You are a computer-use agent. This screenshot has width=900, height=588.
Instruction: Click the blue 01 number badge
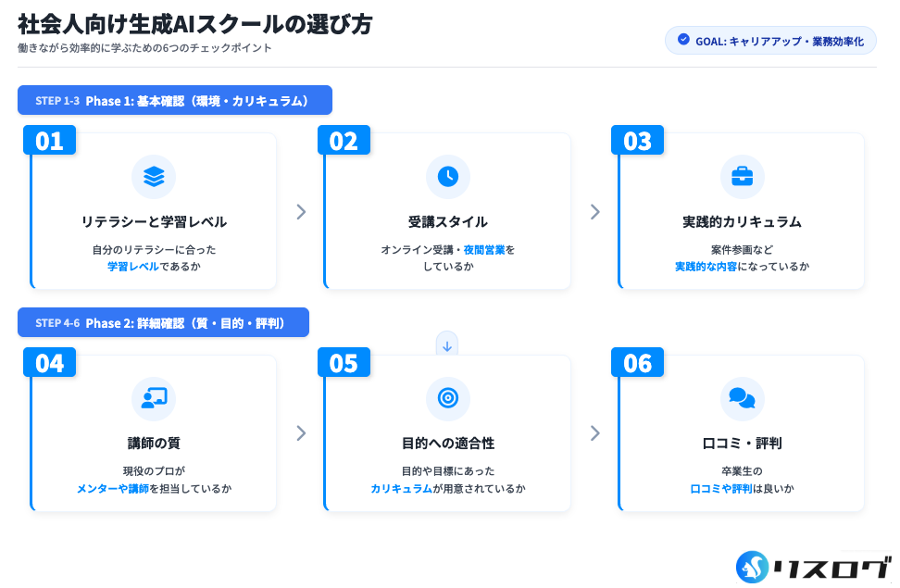click(x=49, y=141)
